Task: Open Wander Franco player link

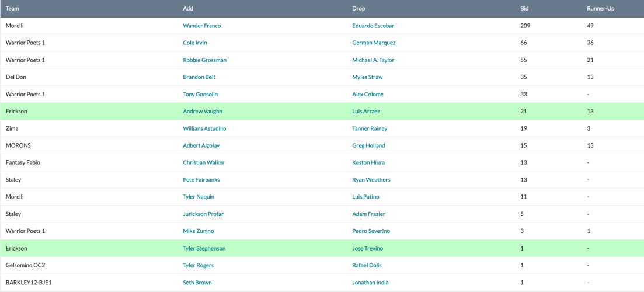Action: coord(201,26)
